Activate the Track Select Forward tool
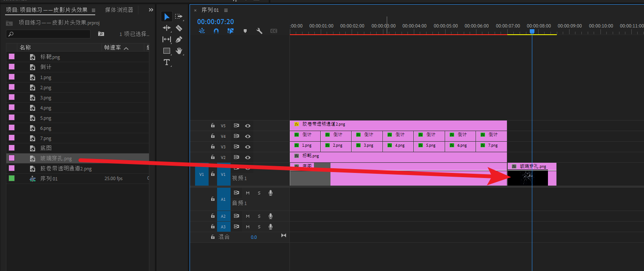Image resolution: width=644 pixels, height=271 pixels. click(179, 16)
